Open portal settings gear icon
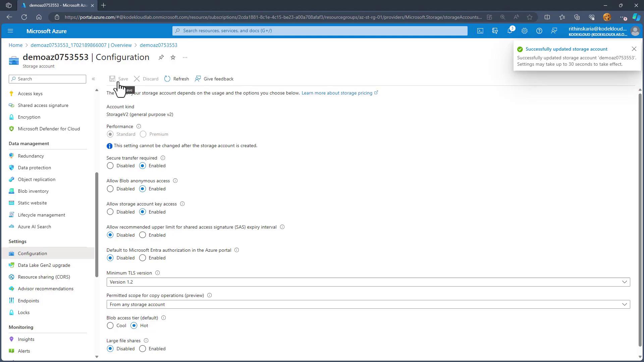Screen dimensions: 644x362 (x=524, y=31)
